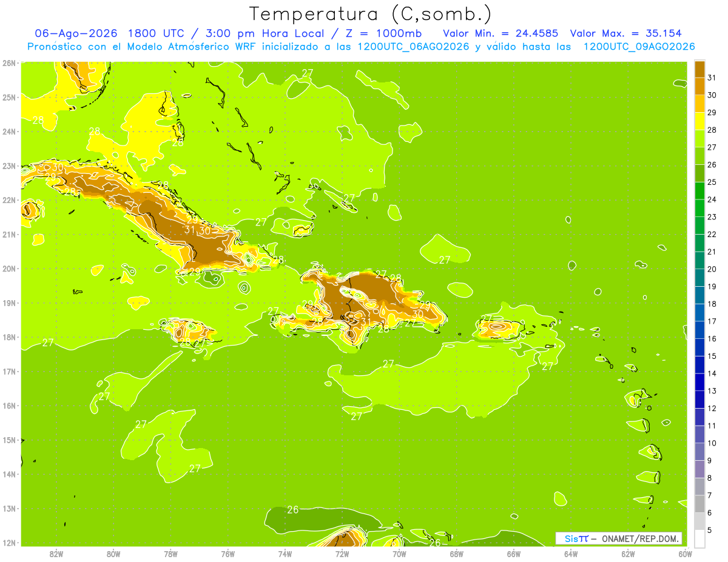Click the color scale label "25"
Screen dimensions: 728x562
coord(712,182)
